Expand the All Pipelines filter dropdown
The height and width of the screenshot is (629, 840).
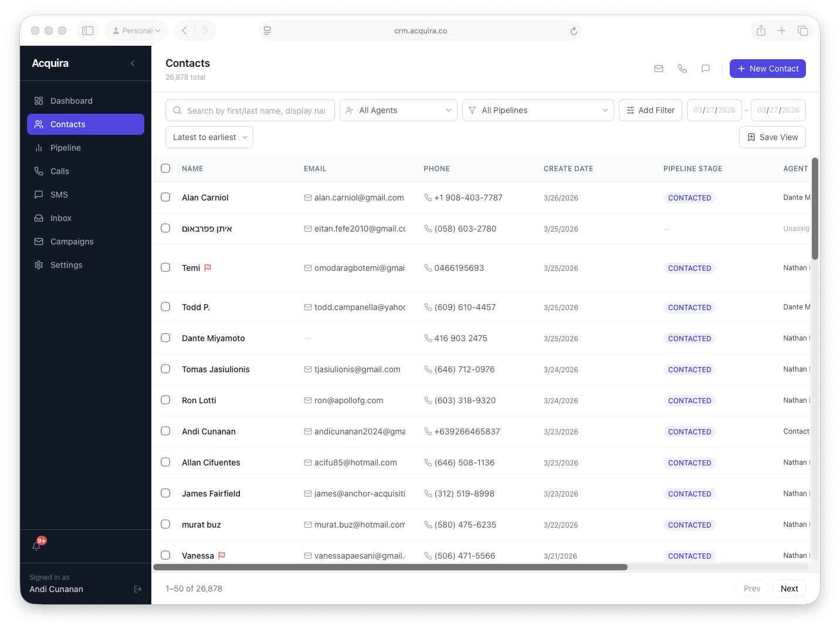click(538, 110)
